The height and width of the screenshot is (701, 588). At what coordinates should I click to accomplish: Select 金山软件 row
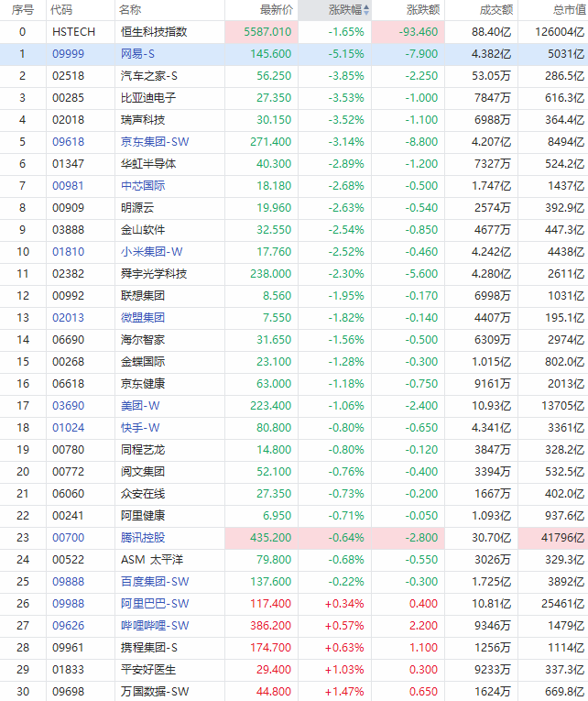click(294, 230)
